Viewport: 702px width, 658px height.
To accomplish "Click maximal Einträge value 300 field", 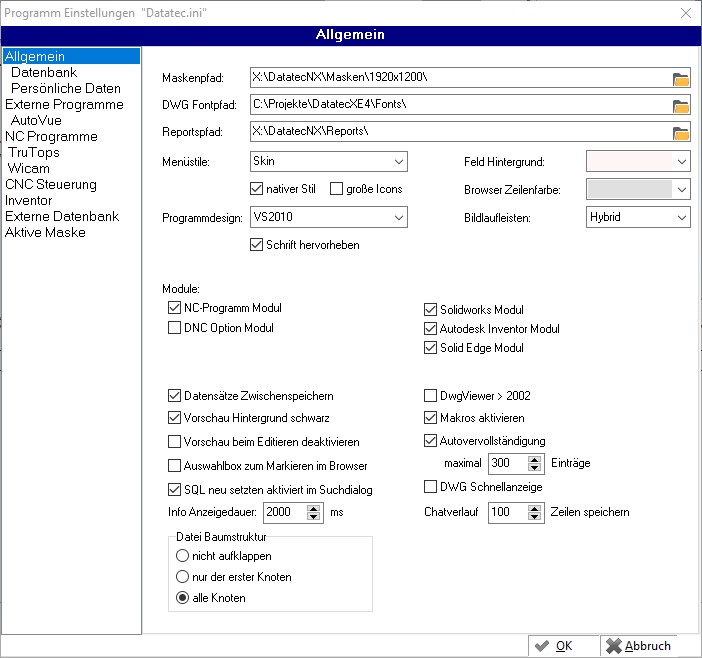I will click(508, 463).
